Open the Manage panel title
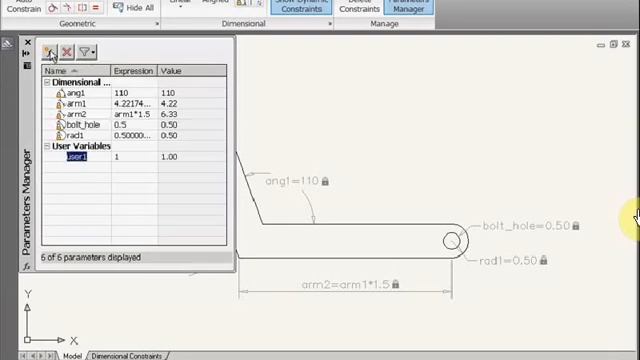The height and width of the screenshot is (360, 640). click(384, 24)
